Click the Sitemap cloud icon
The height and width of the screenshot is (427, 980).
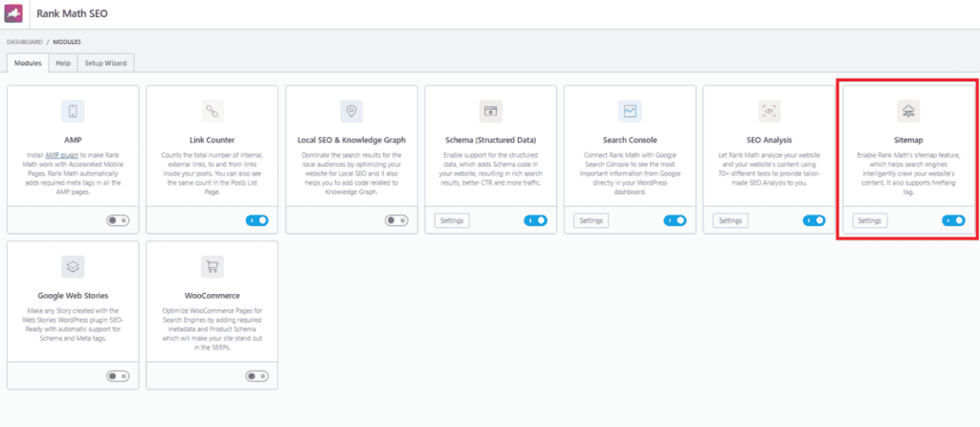click(x=908, y=111)
